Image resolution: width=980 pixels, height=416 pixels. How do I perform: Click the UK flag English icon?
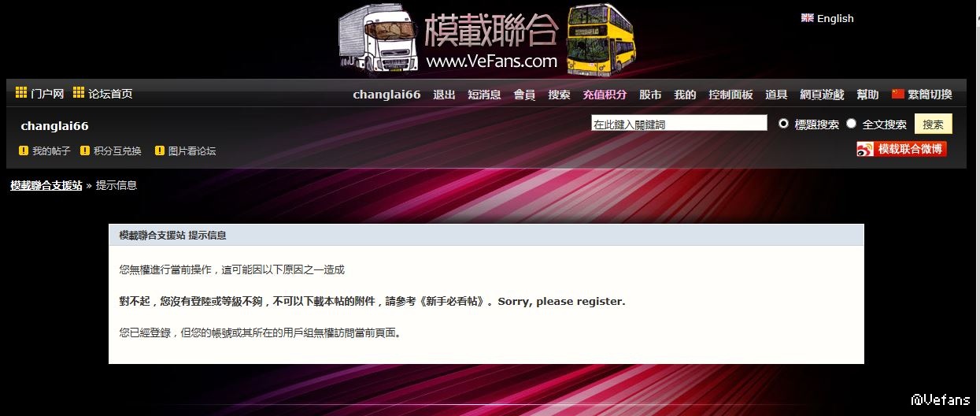click(x=807, y=17)
